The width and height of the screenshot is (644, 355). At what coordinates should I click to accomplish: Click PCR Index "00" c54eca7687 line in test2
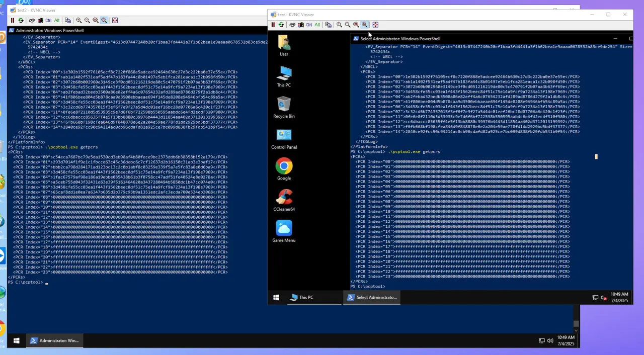pos(120,157)
